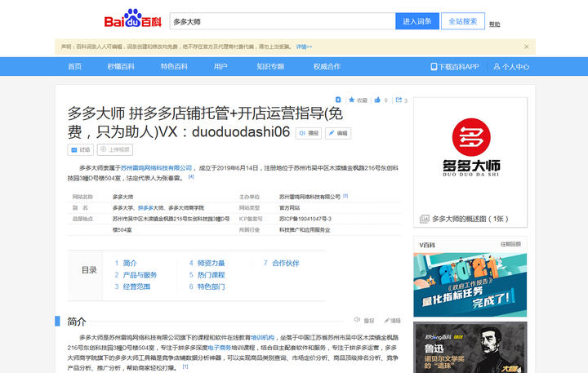The height and width of the screenshot is (373, 588).
Task: Click the V百科 panel title
Action: pos(427,245)
